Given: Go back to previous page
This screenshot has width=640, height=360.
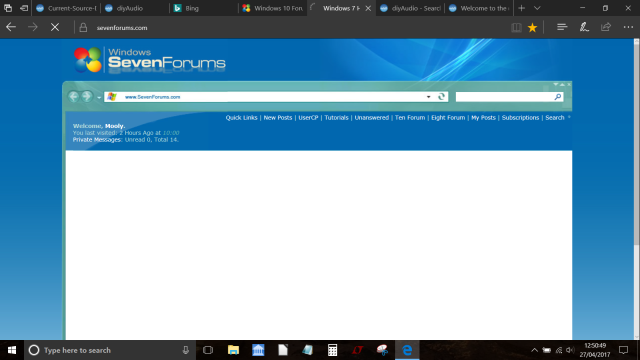Looking at the screenshot, I should [11, 27].
